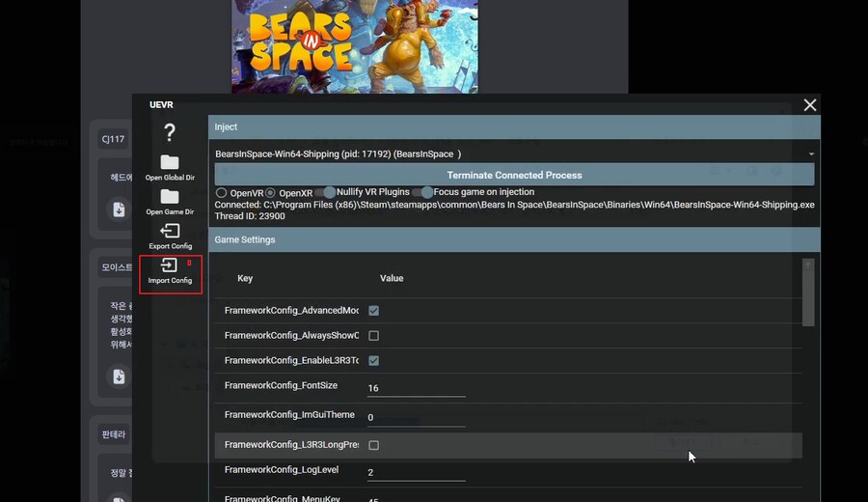Toggle the Nullify VR Plugins switch
868x502 pixels.
[326, 192]
